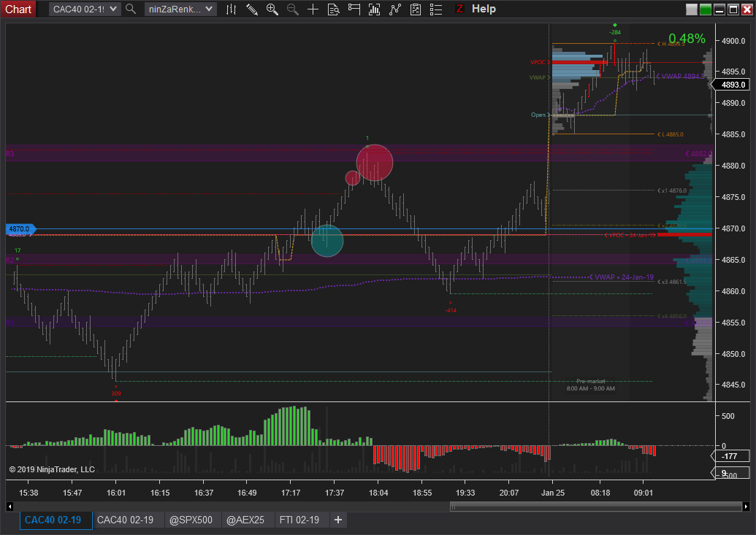Open the Strategies icon
Screen dimensions: 756x535
pyautogui.click(x=416, y=9)
